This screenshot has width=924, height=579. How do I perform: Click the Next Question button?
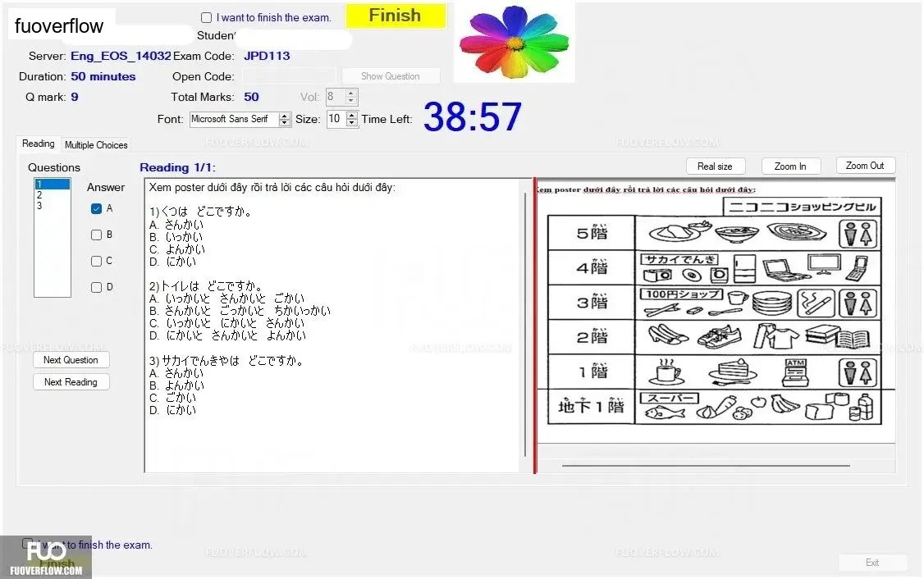coord(71,360)
